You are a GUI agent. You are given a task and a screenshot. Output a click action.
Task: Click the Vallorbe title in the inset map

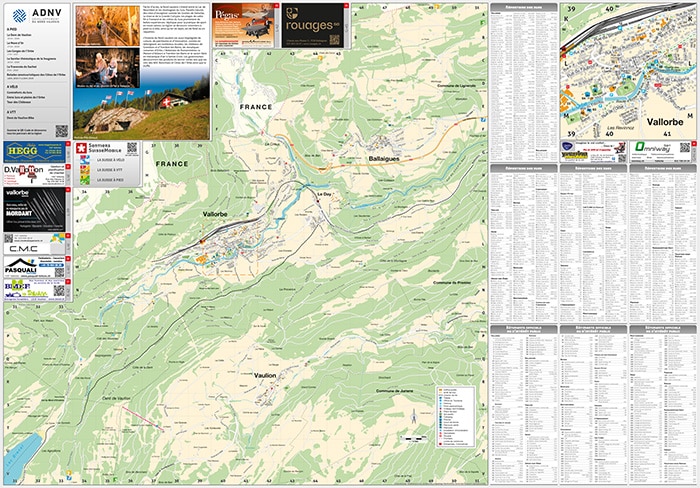665,122
